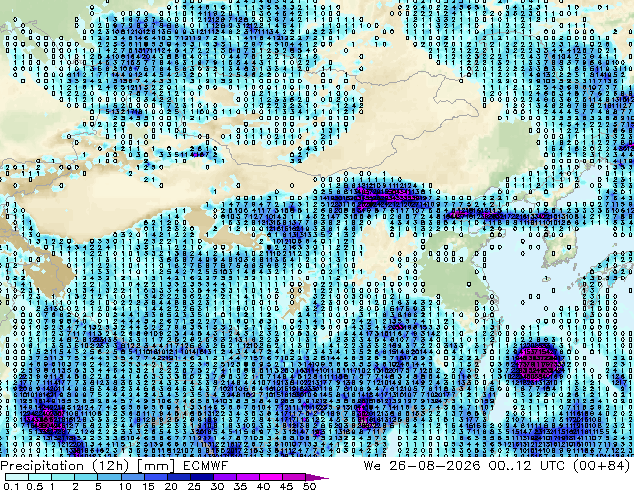
Task: Click the '50' legend value
Action: coord(309,486)
